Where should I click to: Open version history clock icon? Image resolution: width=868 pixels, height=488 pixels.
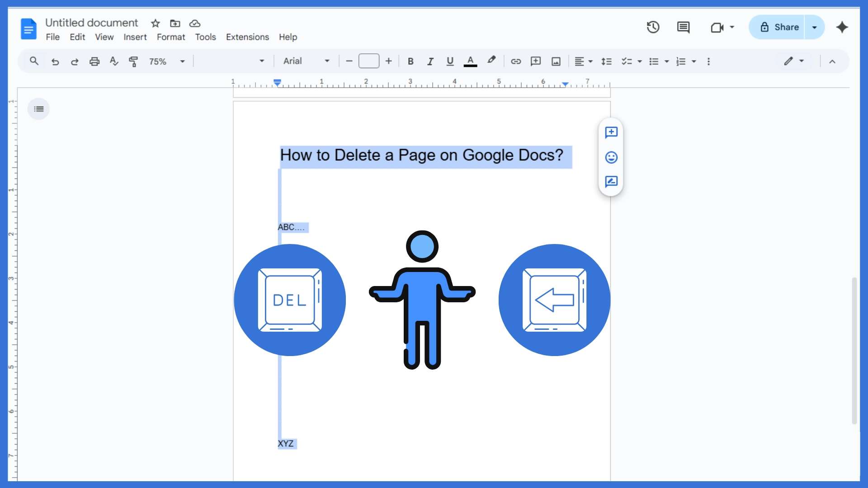(653, 27)
